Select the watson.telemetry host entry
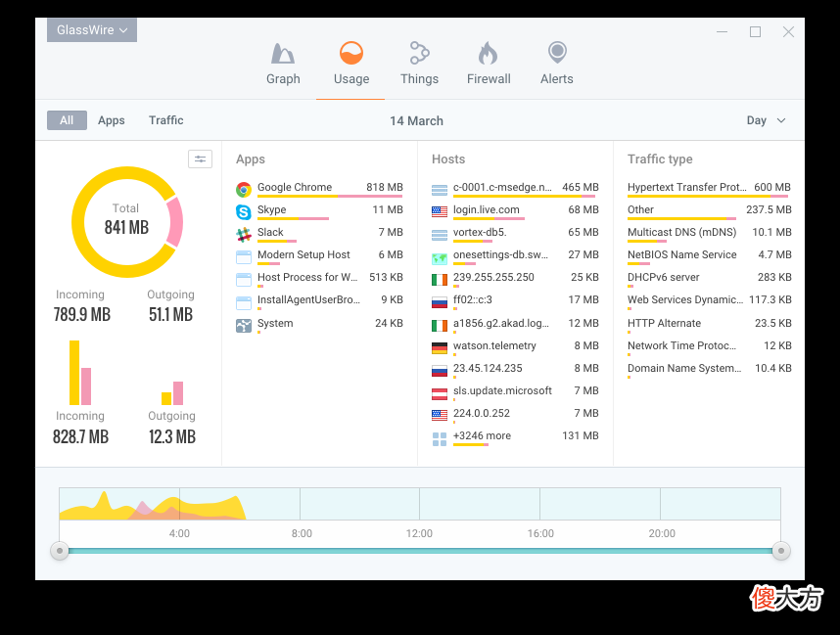 [x=515, y=348]
